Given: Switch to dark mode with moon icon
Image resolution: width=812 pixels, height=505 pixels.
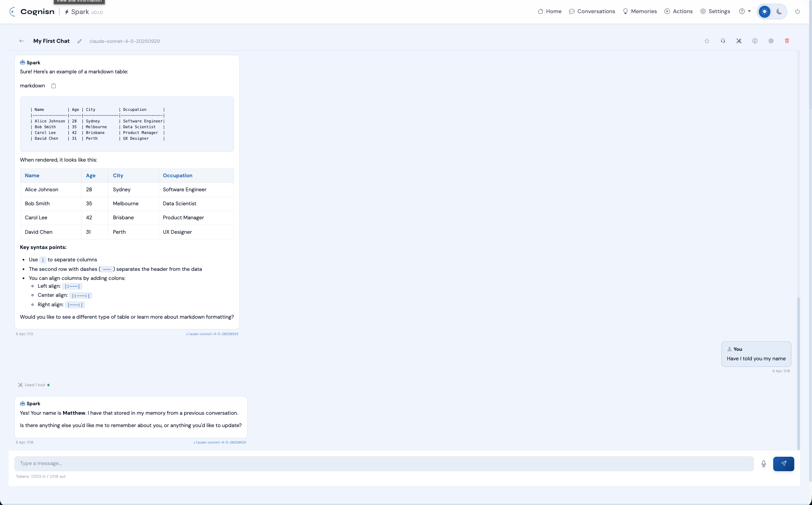Looking at the screenshot, I should (779, 12).
